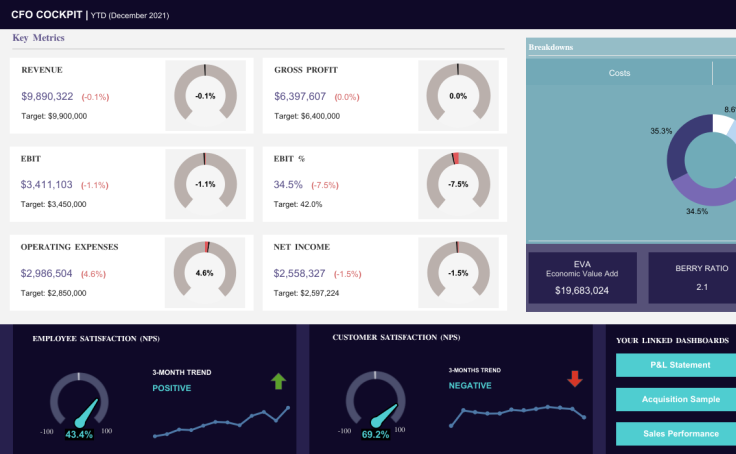This screenshot has height=454, width=736.
Task: Click the Revenue gauge chart
Action: click(x=205, y=95)
